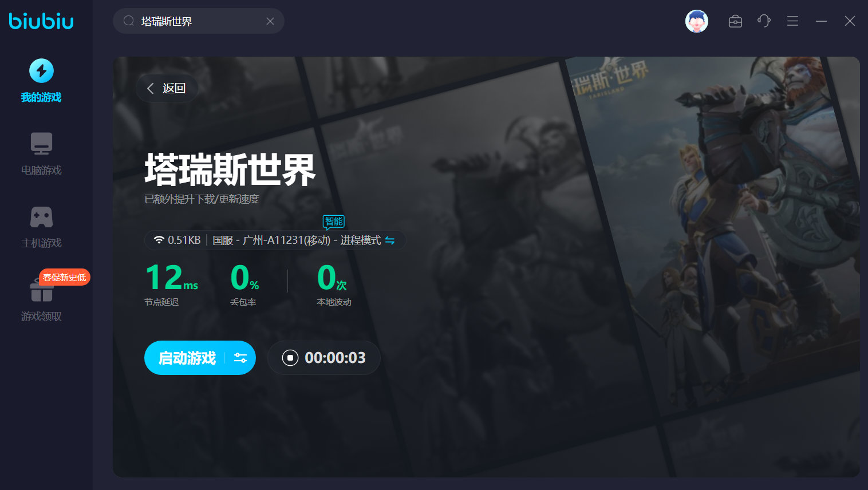Screen dimensions: 868x490
Task: Switch node via the swap arrows icon
Action: pos(390,240)
